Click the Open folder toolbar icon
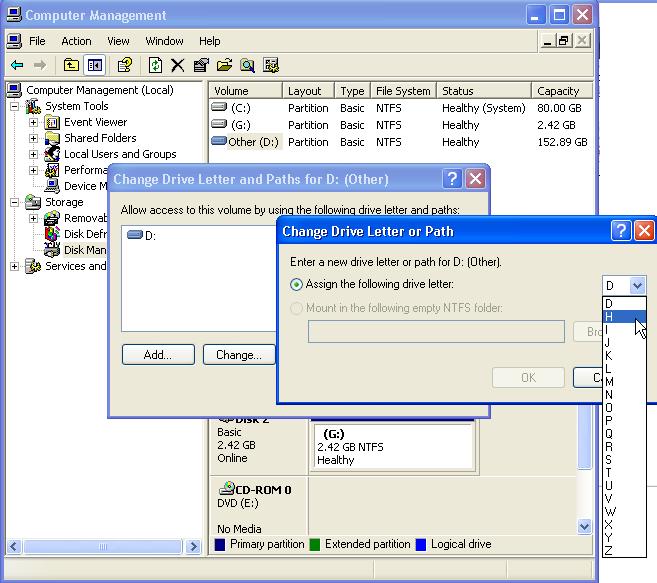Image resolution: width=657 pixels, height=583 pixels. click(x=224, y=65)
